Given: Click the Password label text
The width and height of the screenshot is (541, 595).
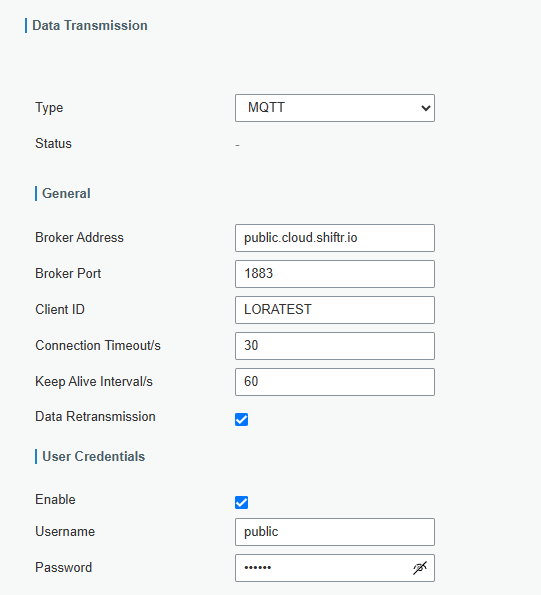Looking at the screenshot, I should (x=63, y=567).
